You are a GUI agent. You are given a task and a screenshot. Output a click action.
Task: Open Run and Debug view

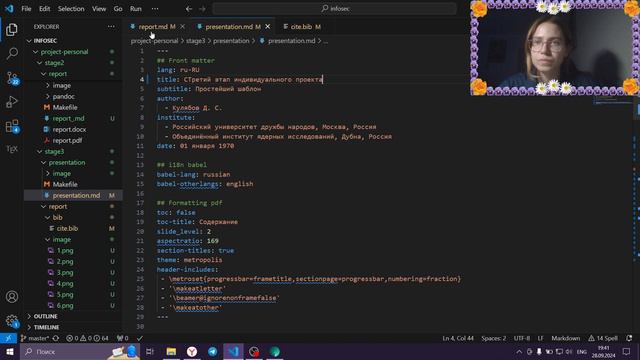click(12, 102)
